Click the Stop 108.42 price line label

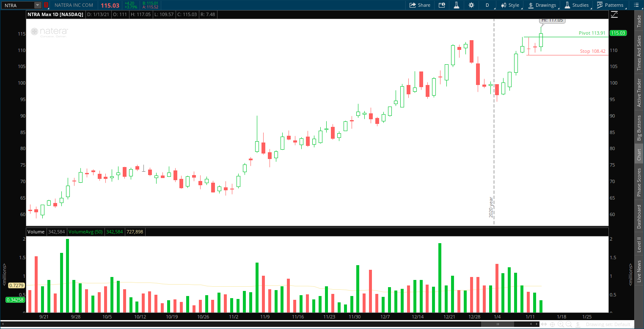592,51
